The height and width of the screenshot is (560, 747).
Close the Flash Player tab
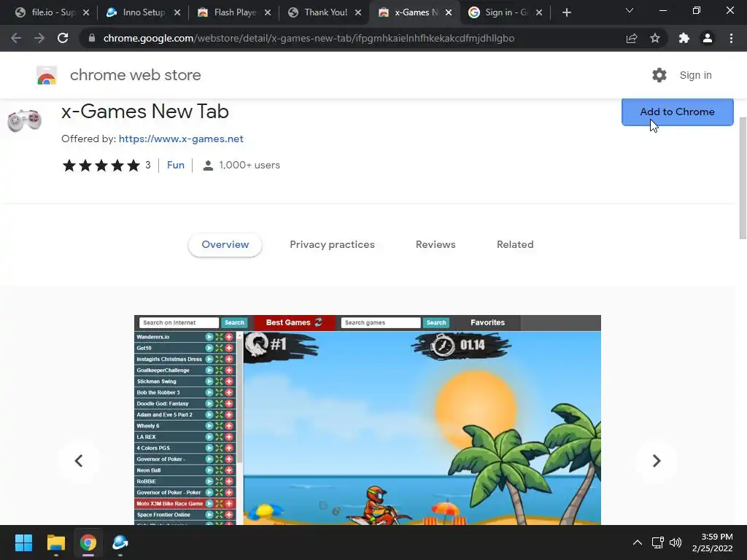point(268,12)
